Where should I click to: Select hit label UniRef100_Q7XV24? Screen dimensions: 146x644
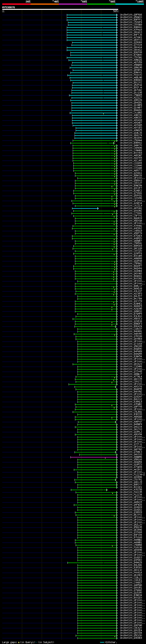[131, 45]
